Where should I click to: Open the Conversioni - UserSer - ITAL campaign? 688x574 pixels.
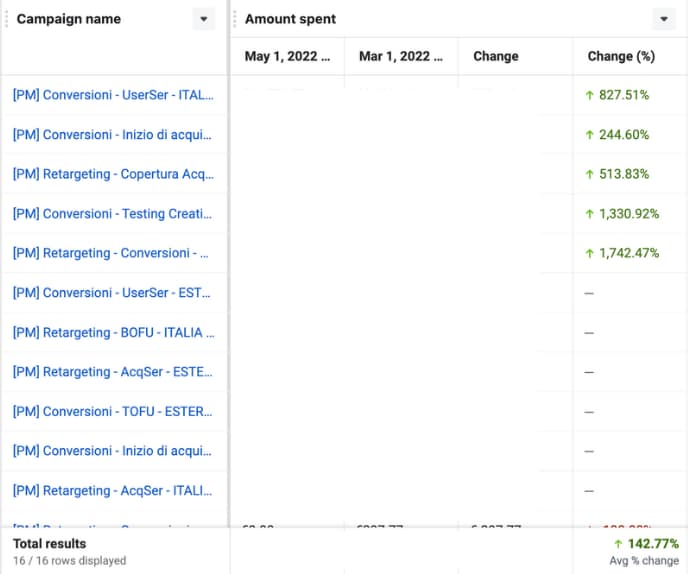tap(113, 95)
